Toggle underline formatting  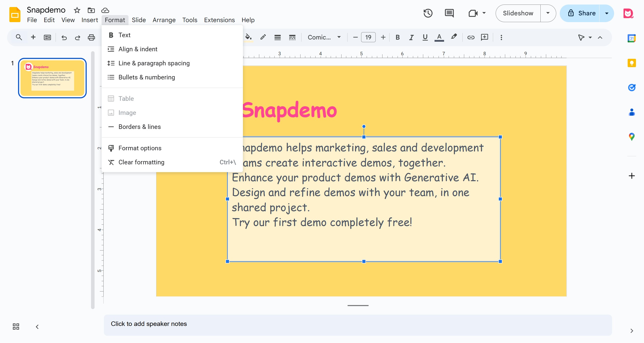point(425,37)
